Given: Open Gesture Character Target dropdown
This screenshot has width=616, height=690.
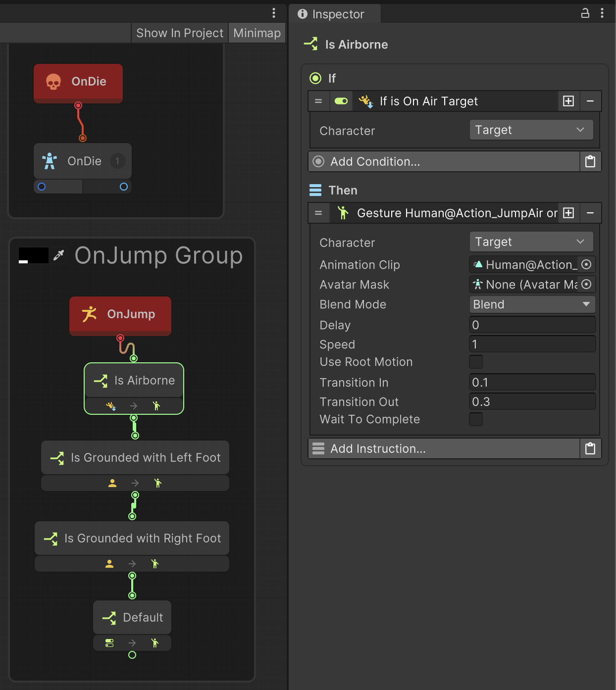Looking at the screenshot, I should [x=531, y=242].
